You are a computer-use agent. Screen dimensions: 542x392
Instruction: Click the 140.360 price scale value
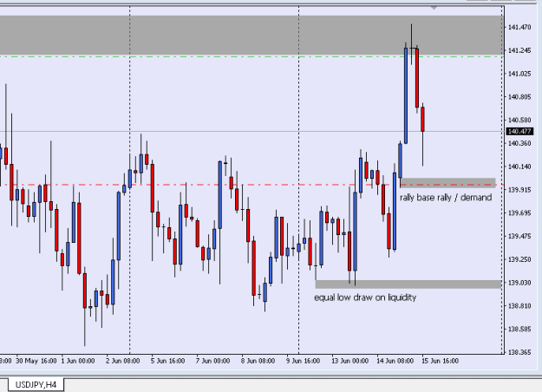pyautogui.click(x=519, y=143)
